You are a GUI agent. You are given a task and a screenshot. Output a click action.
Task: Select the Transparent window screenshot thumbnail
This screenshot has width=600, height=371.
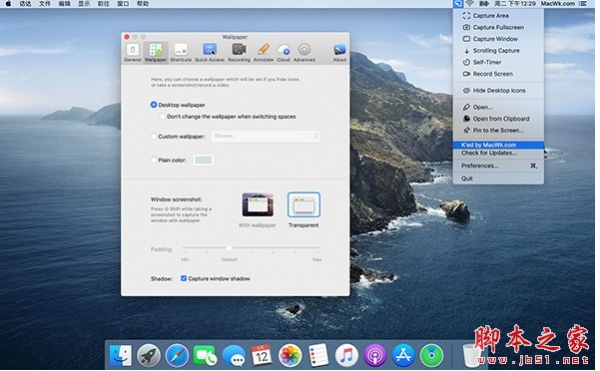(303, 205)
